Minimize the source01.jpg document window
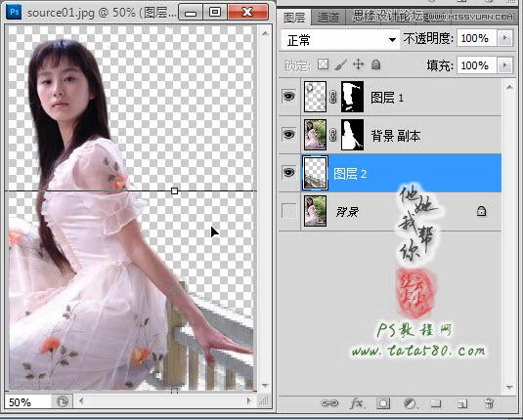Image resolution: width=523 pixels, height=420 pixels. pyautogui.click(x=191, y=13)
